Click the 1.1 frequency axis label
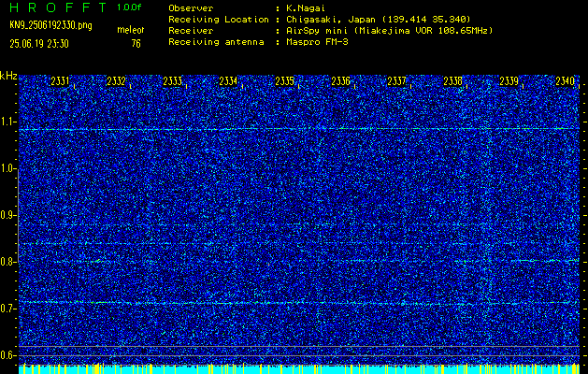The height and width of the screenshot is (374, 588). click(x=7, y=122)
